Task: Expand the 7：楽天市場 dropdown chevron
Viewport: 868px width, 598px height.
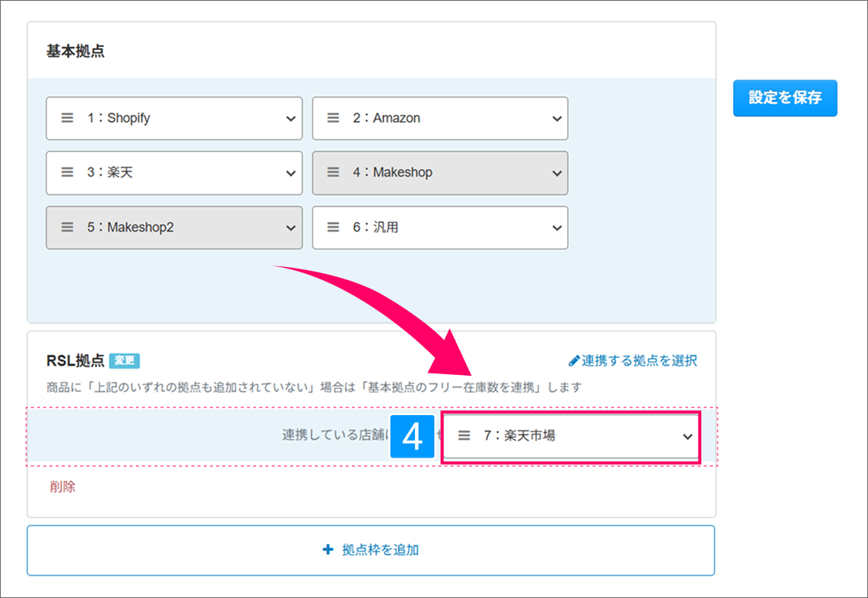Action: (687, 436)
